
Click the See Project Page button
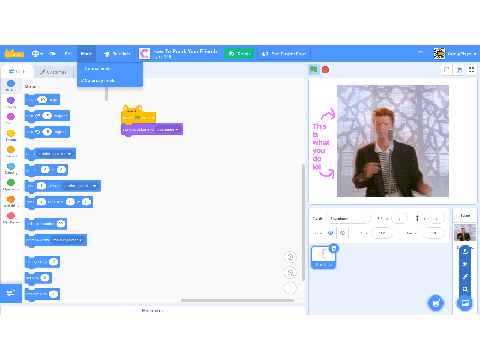(x=284, y=53)
